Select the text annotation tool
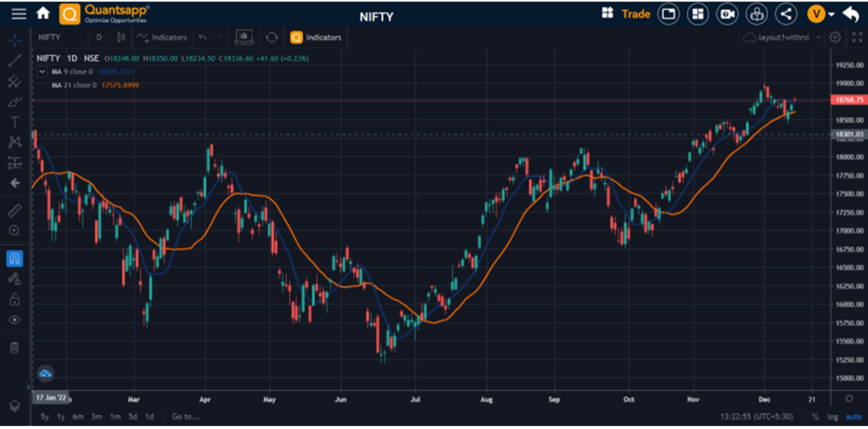The width and height of the screenshot is (868, 429). point(15,121)
